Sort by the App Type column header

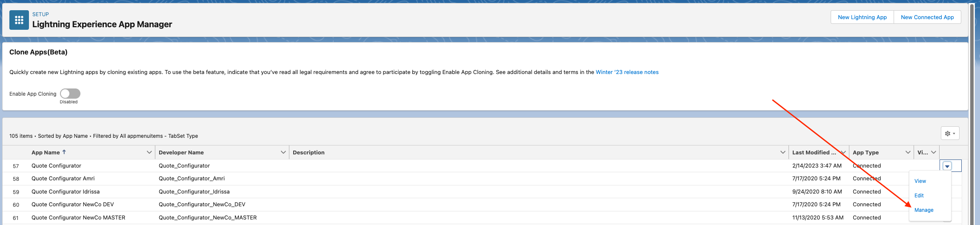866,152
